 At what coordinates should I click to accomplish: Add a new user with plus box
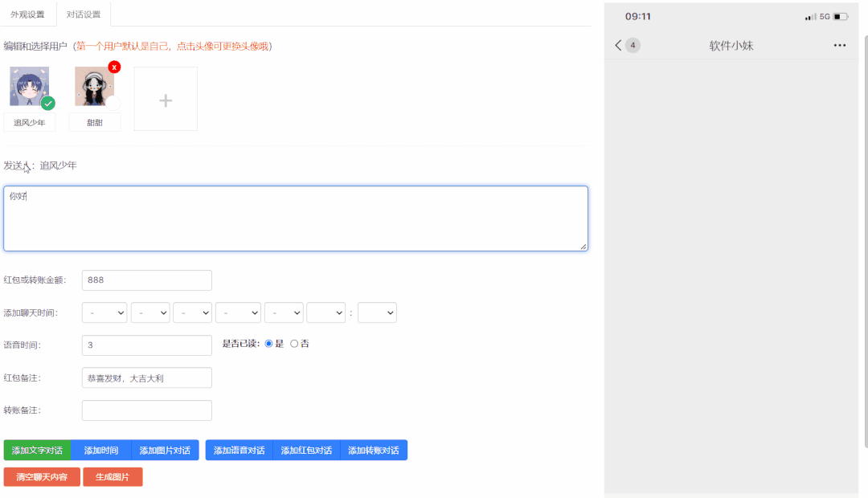166,100
